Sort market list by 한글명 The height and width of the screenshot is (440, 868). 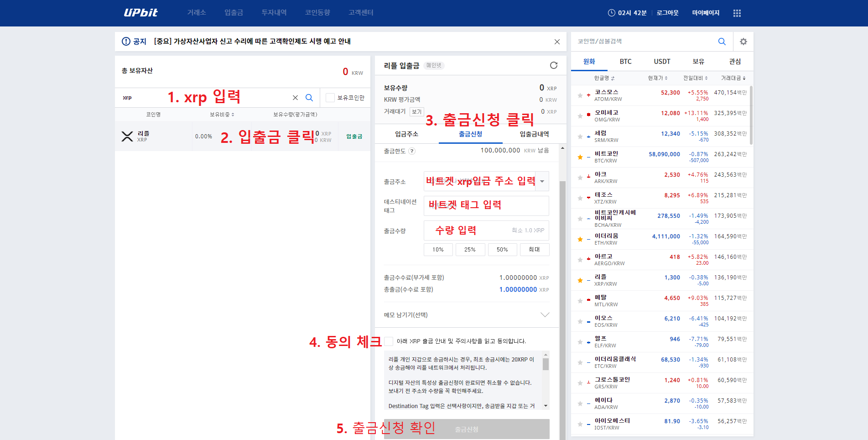(604, 78)
